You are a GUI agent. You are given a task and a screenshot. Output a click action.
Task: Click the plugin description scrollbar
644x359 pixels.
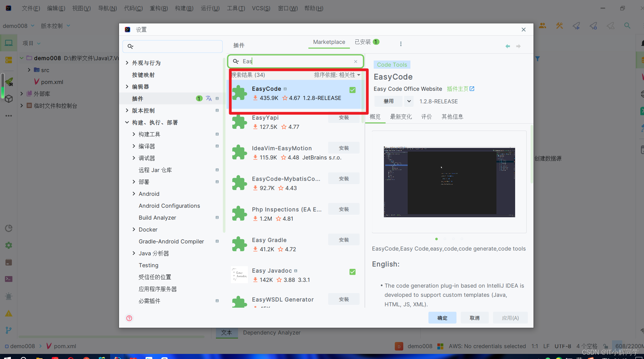tap(531, 155)
